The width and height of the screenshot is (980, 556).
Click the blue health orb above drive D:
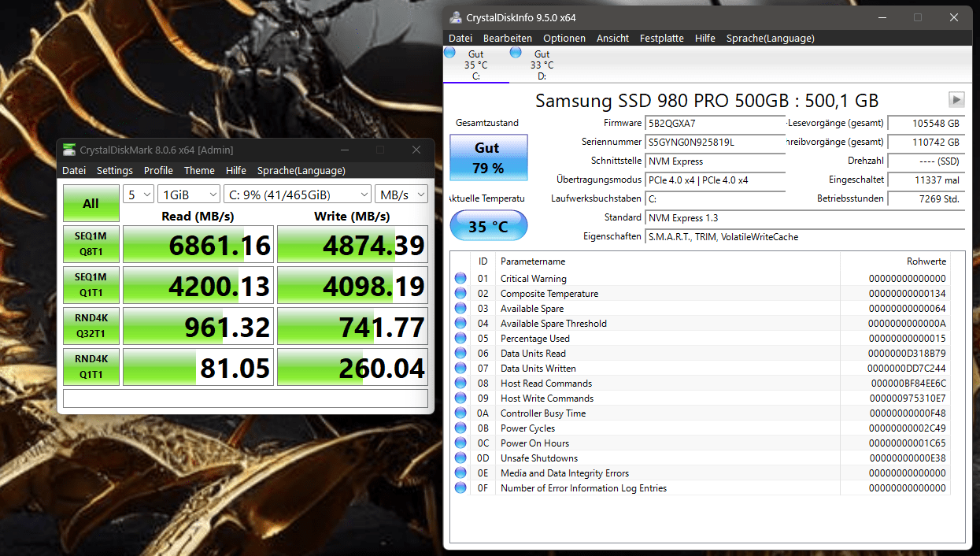[516, 52]
